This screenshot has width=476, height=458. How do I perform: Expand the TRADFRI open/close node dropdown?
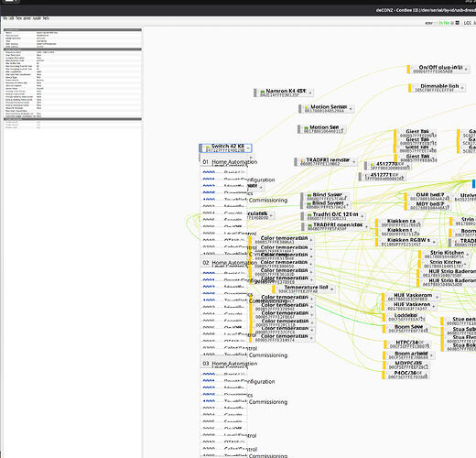[366, 227]
